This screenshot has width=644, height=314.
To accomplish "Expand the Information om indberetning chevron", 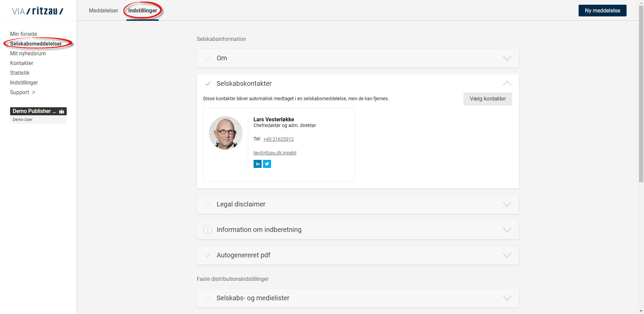I will click(507, 230).
